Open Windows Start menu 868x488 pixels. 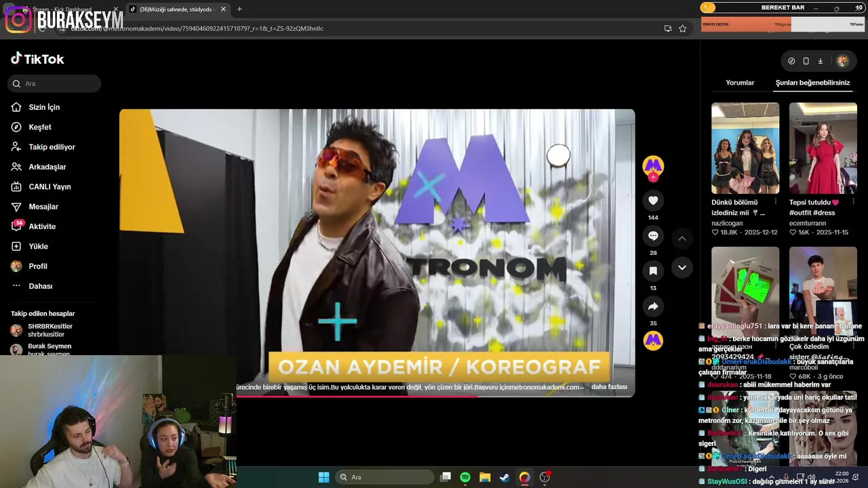pos(323,477)
